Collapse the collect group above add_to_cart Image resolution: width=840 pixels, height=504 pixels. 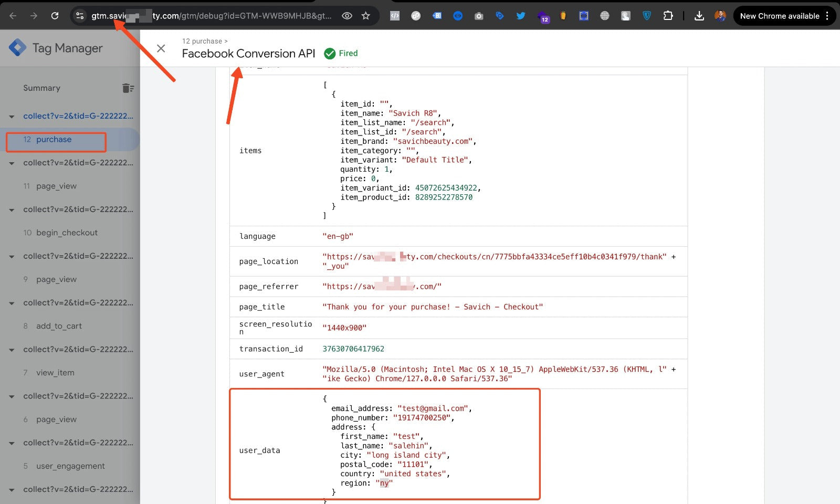pyautogui.click(x=12, y=303)
